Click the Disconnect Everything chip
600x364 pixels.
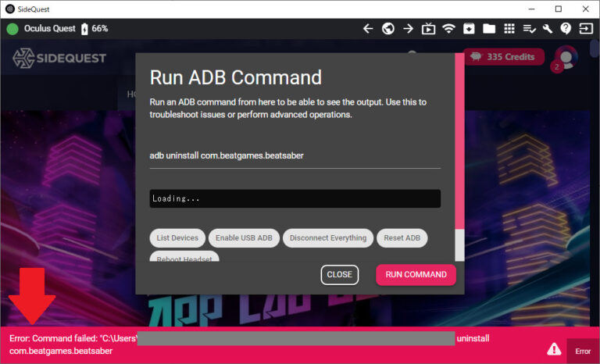[x=327, y=238]
